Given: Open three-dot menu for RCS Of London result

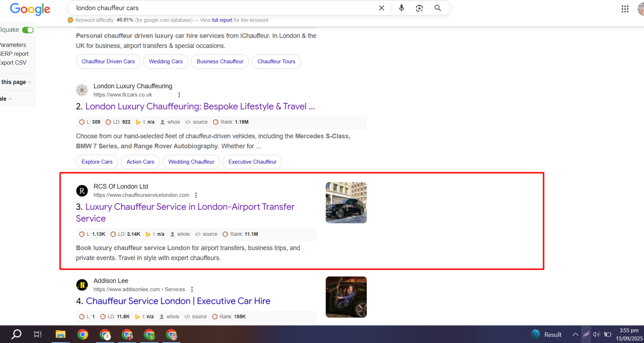Looking at the screenshot, I should tap(196, 195).
